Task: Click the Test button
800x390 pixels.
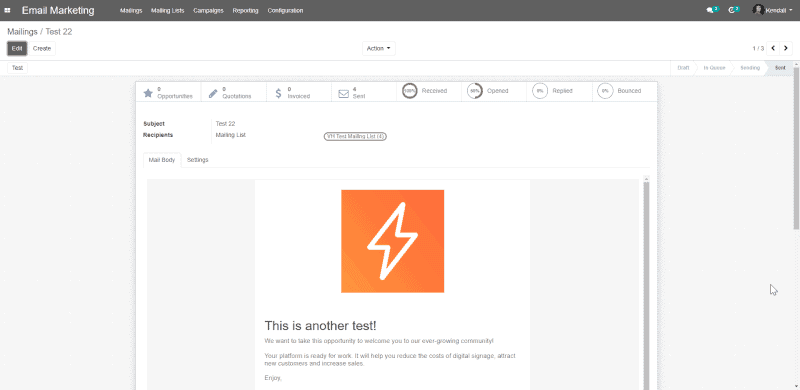Action: click(17, 68)
